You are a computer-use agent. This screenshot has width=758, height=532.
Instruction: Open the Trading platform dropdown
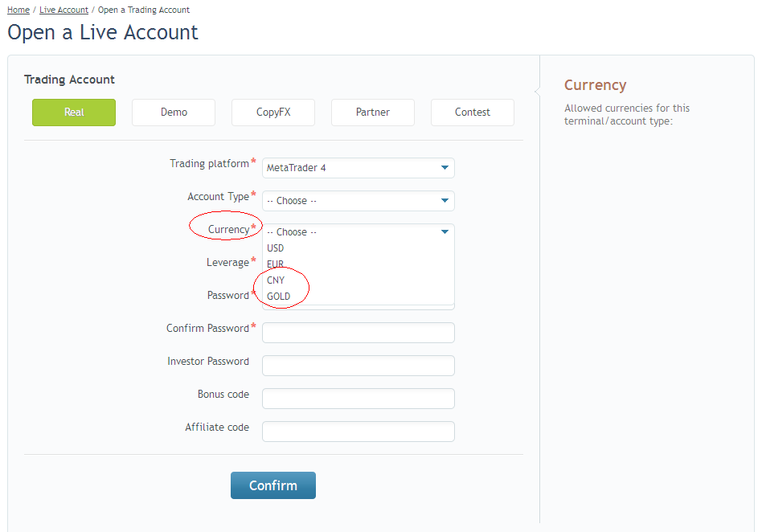point(358,168)
